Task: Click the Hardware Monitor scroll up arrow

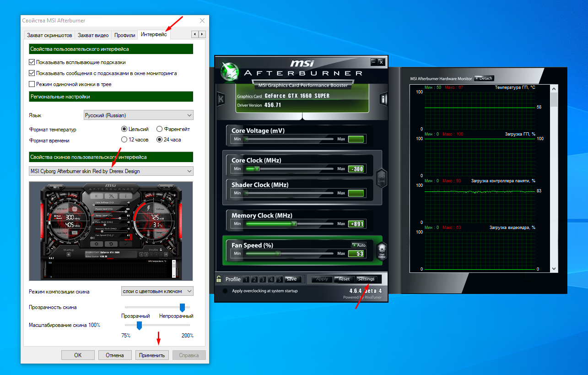Action: tap(554, 88)
